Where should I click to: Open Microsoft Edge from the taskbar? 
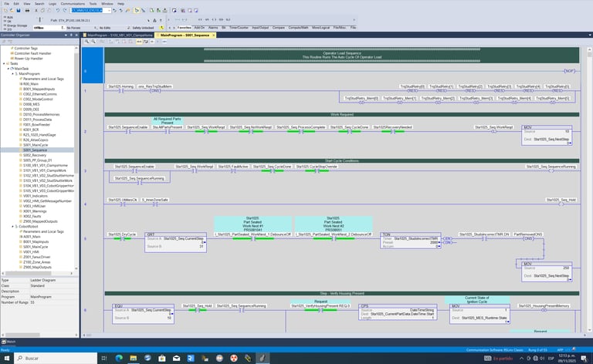(119, 358)
